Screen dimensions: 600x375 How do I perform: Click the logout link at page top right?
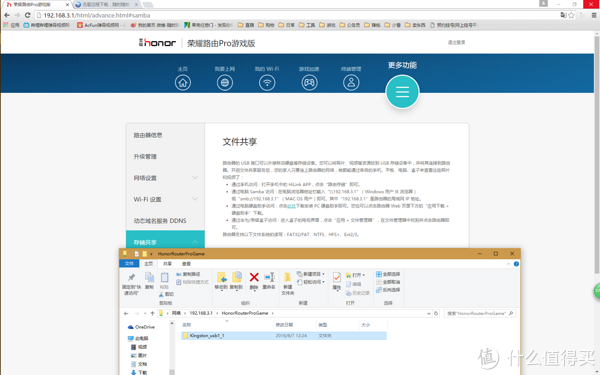(457, 42)
